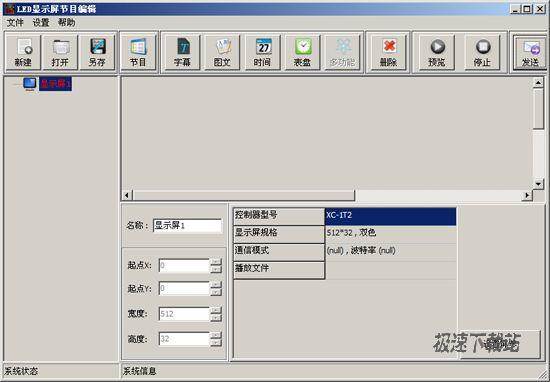
Task: Click the 起点X value field
Action: click(x=184, y=266)
